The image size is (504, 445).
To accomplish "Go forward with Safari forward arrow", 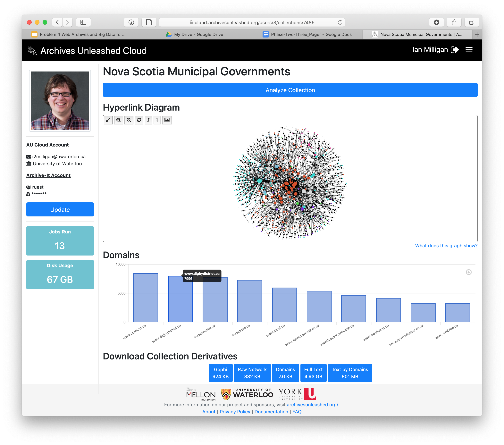I will [x=67, y=22].
